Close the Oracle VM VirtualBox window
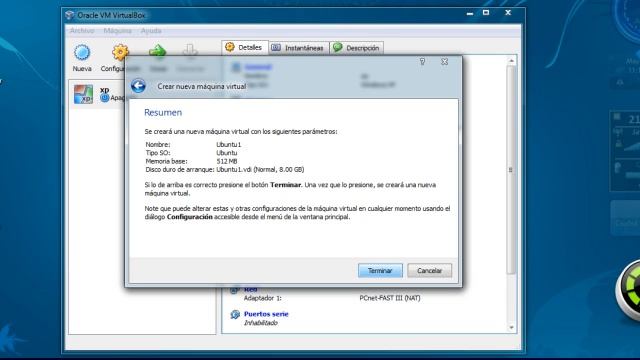This screenshot has width=640, height=360. [x=508, y=13]
